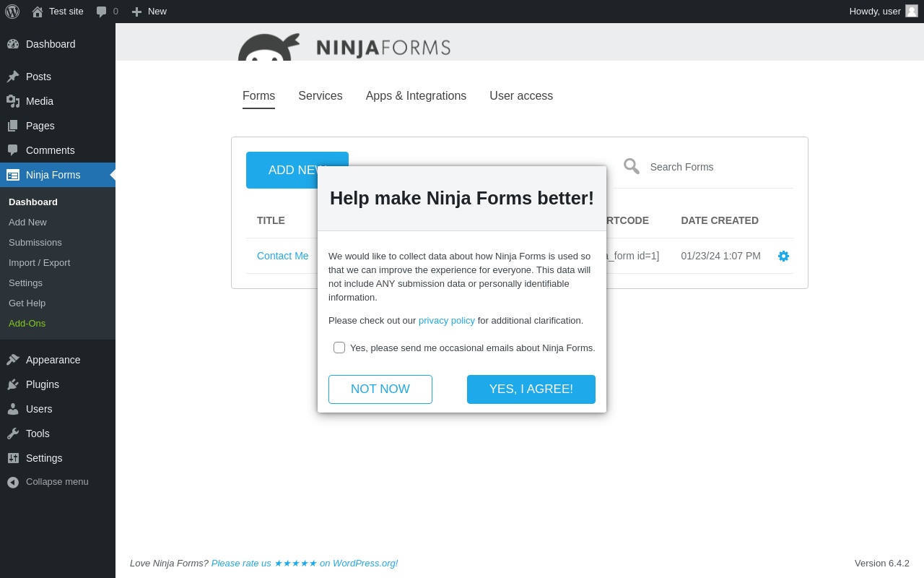Open the Get Help submenu item
Screen dimensions: 924x578
tap(27, 303)
